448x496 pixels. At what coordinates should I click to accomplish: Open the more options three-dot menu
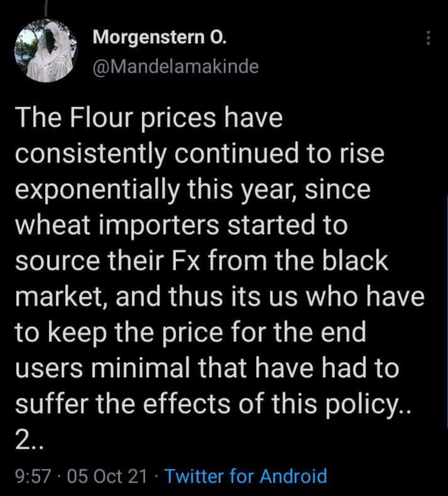pyautogui.click(x=428, y=38)
